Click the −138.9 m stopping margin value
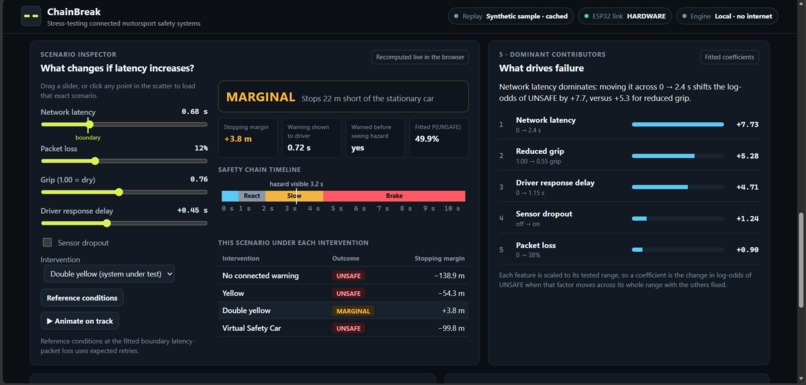The image size is (806, 385). pos(449,276)
